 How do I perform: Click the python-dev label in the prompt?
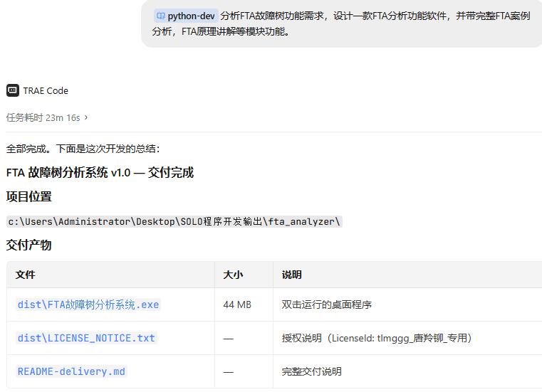pyautogui.click(x=191, y=16)
